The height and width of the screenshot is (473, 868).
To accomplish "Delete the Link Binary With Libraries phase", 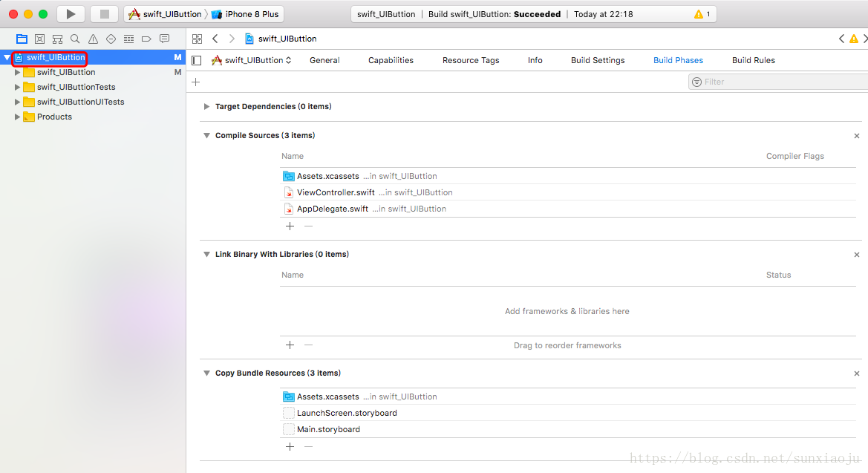I will pyautogui.click(x=856, y=255).
